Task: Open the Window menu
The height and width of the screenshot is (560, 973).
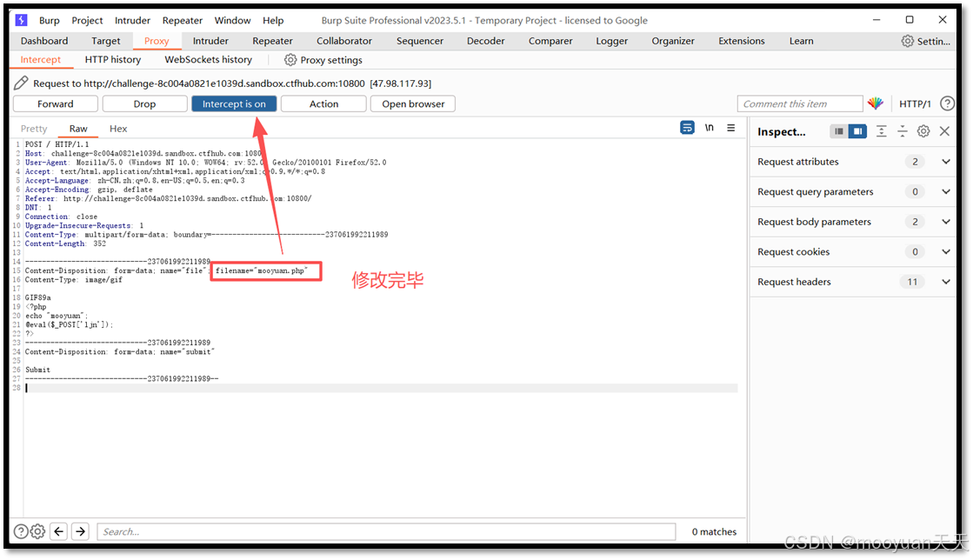Action: coord(233,21)
